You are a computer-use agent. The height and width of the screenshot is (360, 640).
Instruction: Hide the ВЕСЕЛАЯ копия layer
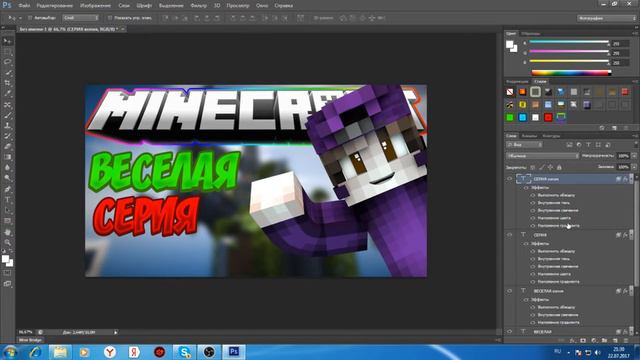pos(509,291)
